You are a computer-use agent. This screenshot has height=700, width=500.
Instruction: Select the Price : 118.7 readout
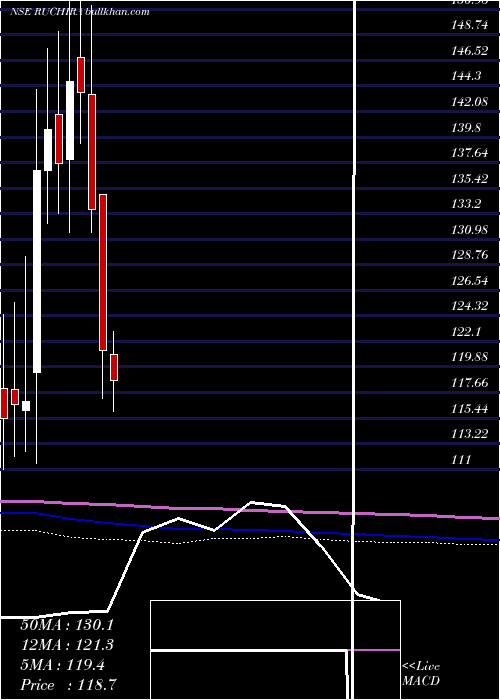(x=70, y=685)
